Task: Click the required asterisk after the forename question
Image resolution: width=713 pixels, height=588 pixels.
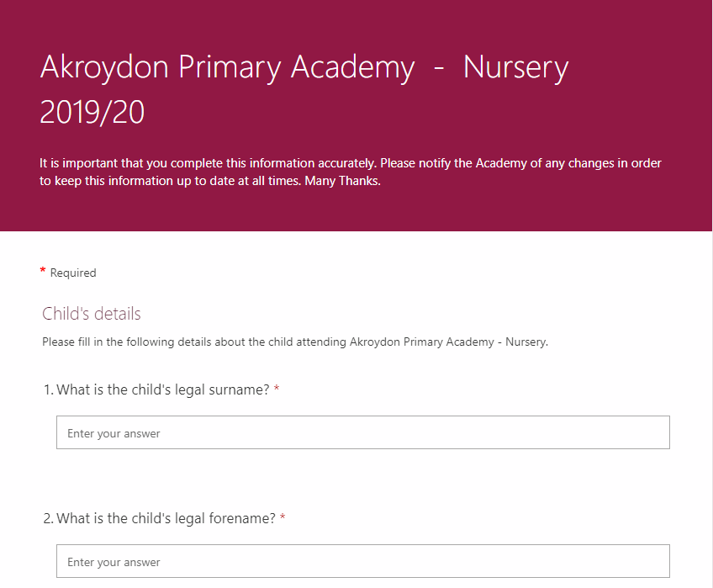Action: point(283,517)
